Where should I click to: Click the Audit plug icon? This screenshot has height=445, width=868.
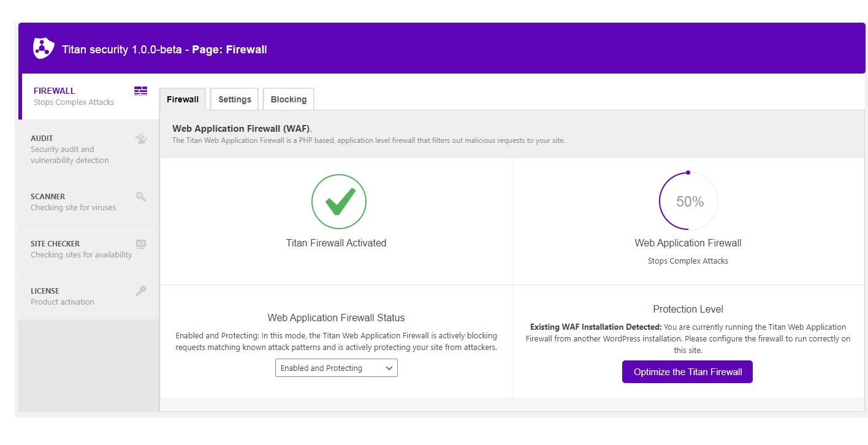pos(141,139)
